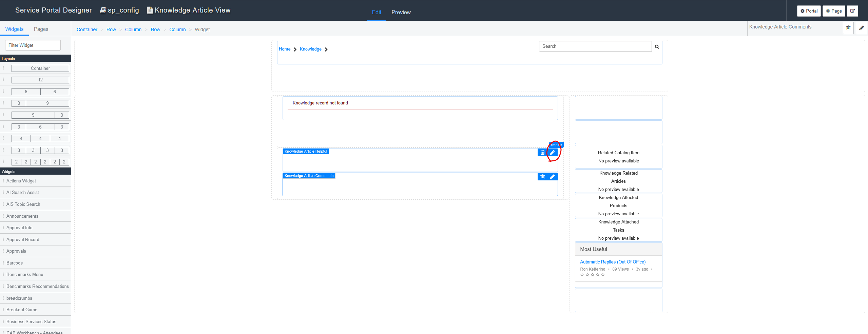Switch to the Pages tab
Image resolution: width=868 pixels, height=334 pixels.
click(41, 29)
